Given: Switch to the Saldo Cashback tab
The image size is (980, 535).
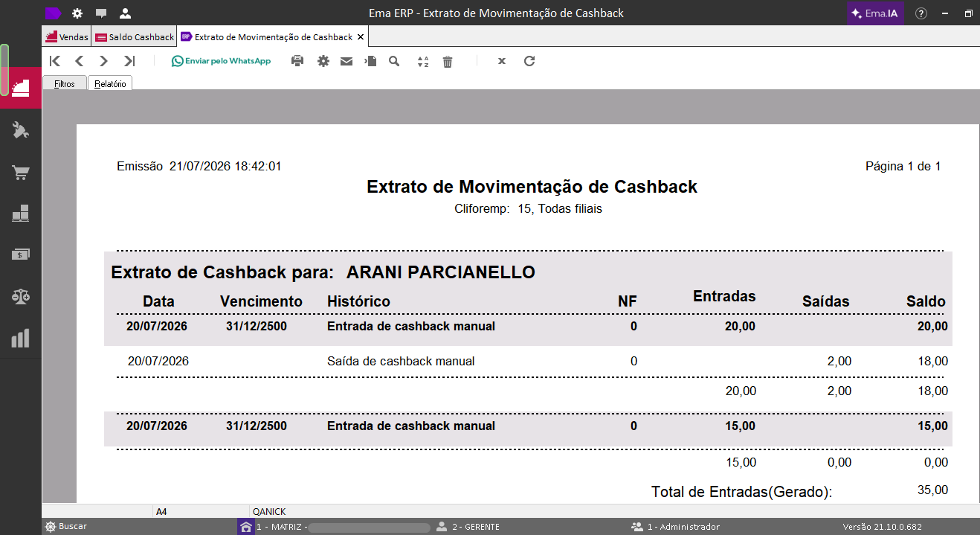Looking at the screenshot, I should [134, 36].
